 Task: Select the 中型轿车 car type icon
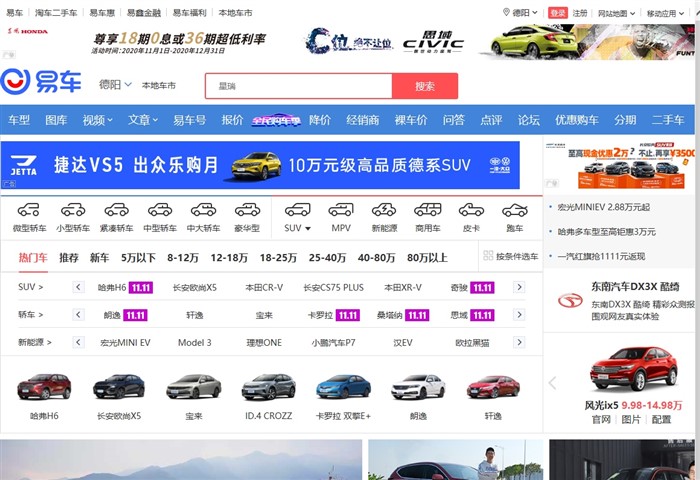tap(160, 209)
